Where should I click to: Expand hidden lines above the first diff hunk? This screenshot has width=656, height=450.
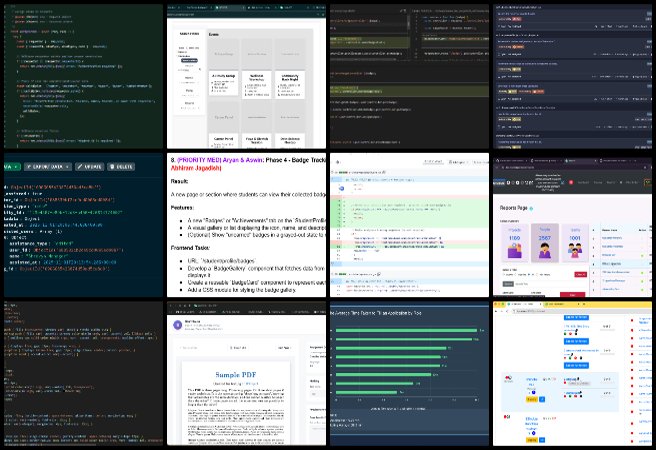336,179
